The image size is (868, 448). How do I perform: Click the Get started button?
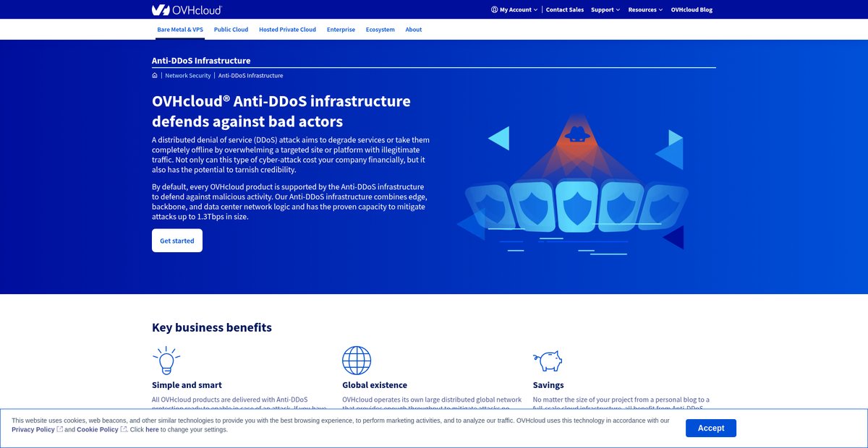pyautogui.click(x=177, y=241)
